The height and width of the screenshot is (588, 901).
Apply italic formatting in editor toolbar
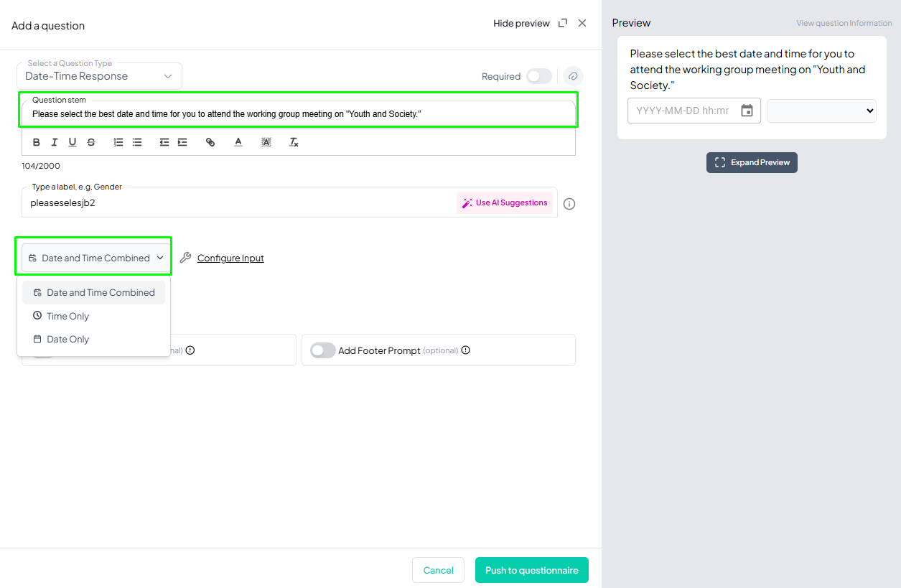[x=55, y=142]
